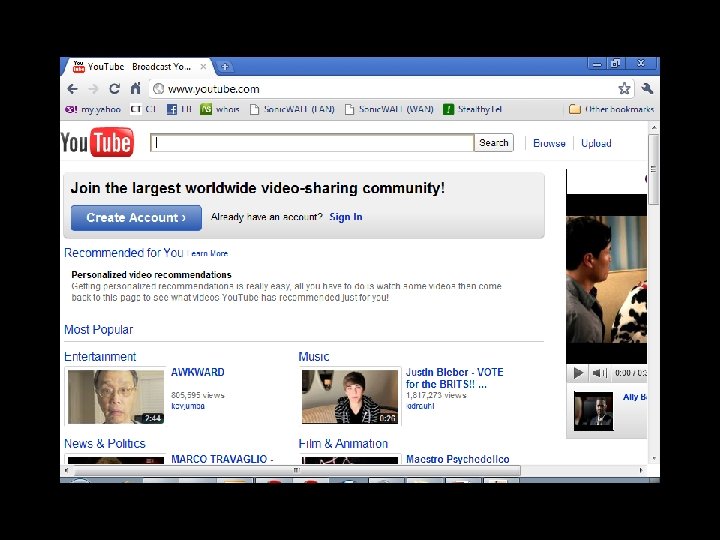Open the CT bookmark

click(x=143, y=109)
